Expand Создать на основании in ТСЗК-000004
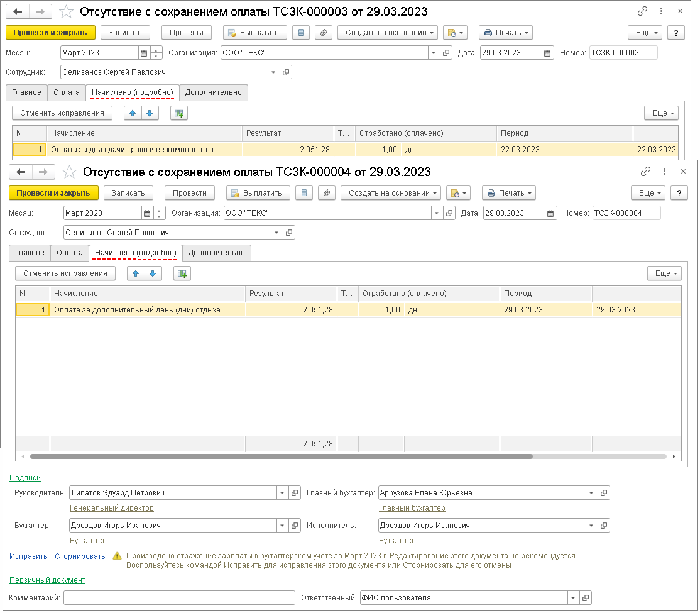The height and width of the screenshot is (613, 700). 391,193
